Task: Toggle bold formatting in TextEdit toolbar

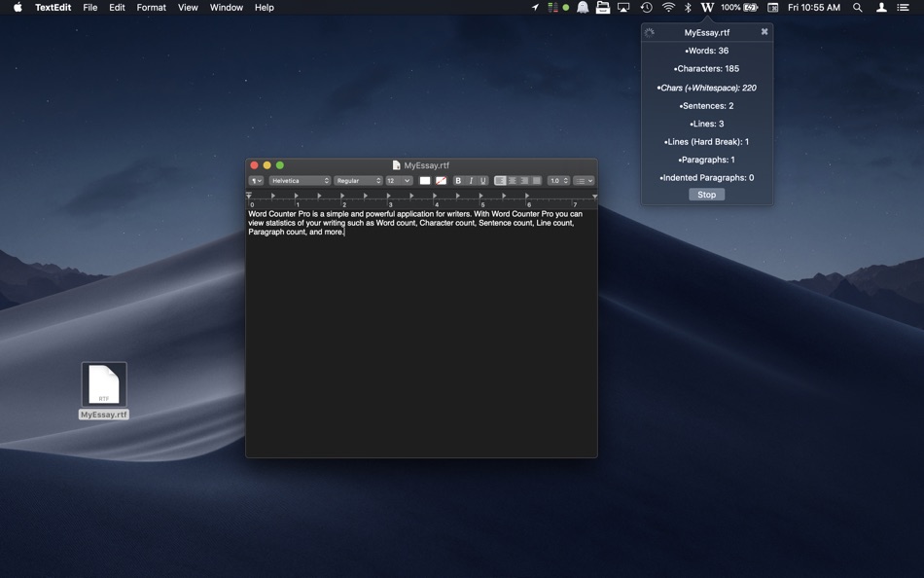Action: point(458,180)
